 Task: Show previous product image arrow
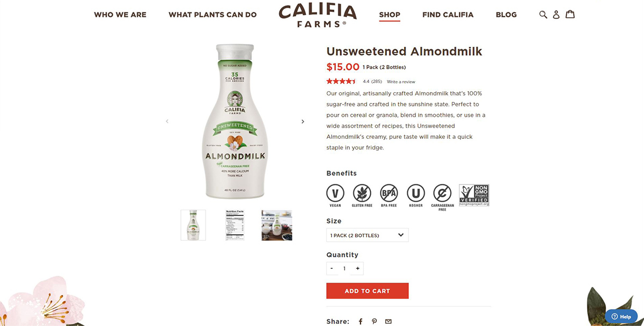[167, 122]
